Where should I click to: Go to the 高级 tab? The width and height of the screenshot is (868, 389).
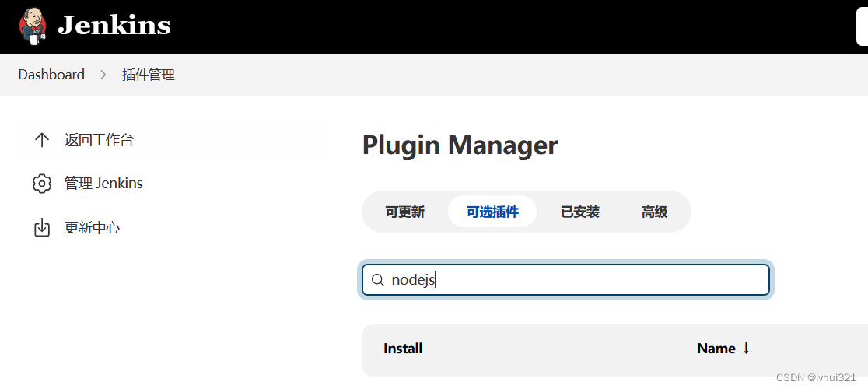point(655,212)
